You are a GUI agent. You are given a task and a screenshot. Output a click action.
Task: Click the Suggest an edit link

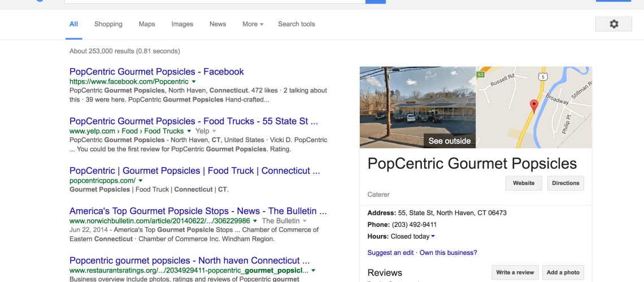pos(390,253)
